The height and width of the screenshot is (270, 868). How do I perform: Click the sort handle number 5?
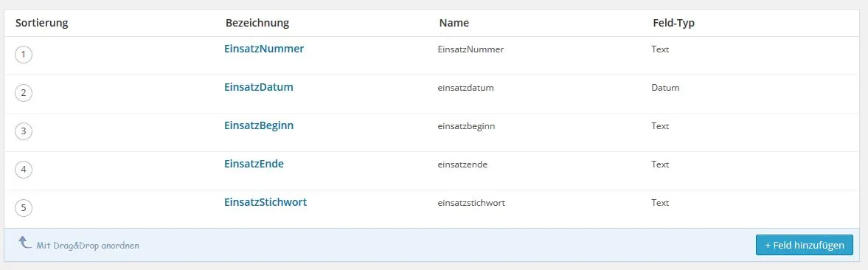click(x=24, y=209)
